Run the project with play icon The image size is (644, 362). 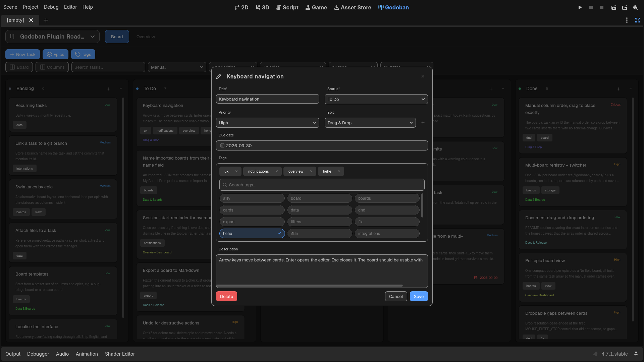580,7
